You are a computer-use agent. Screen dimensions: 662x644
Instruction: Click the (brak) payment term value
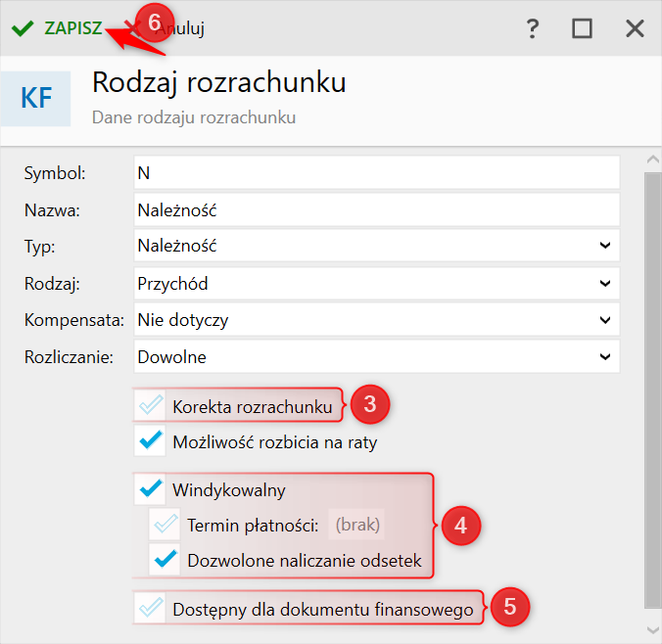[357, 525]
